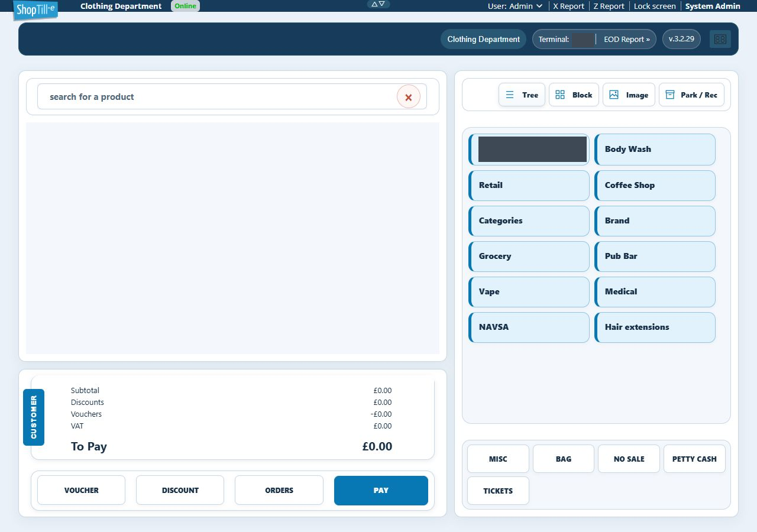757x532 pixels.
Task: Click Lock screen
Action: (x=655, y=6)
